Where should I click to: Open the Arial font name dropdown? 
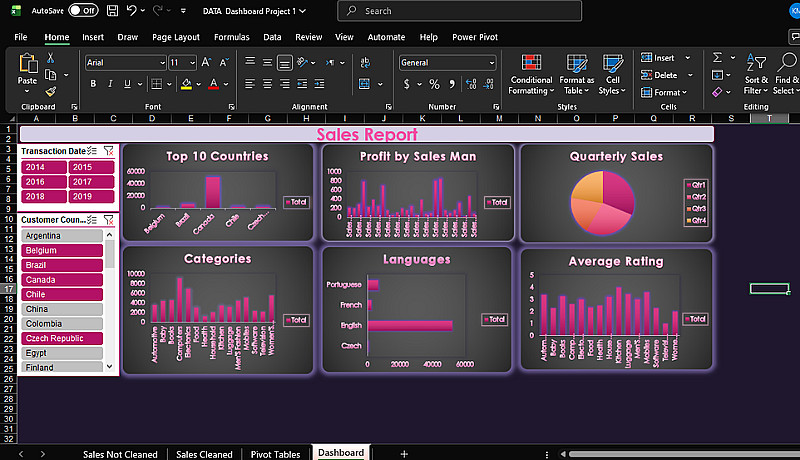[x=162, y=62]
